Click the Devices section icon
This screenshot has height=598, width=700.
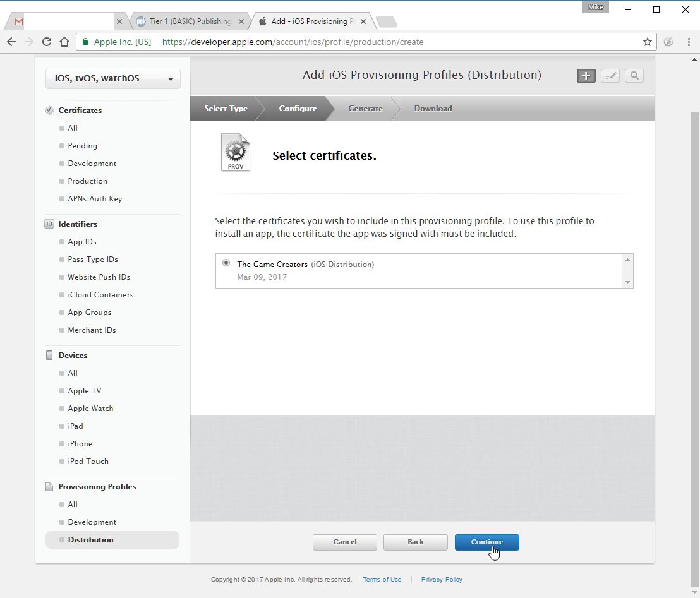[x=49, y=356]
